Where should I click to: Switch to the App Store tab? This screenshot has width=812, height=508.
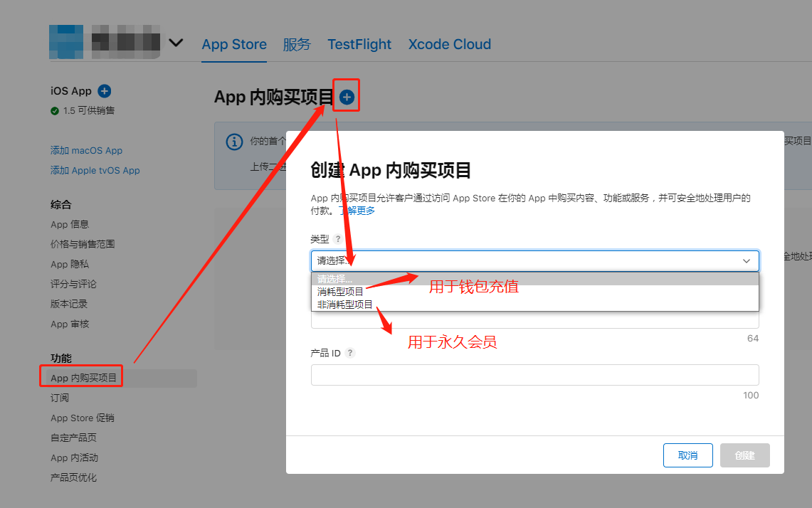click(x=234, y=45)
